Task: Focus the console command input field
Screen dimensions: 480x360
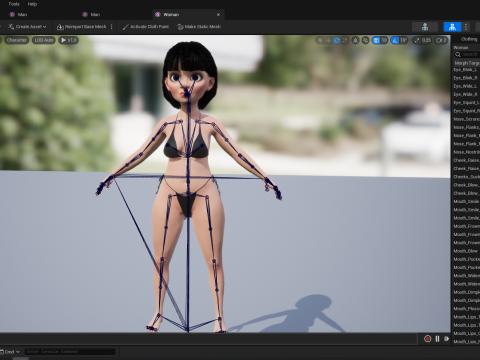Action: pos(70,352)
